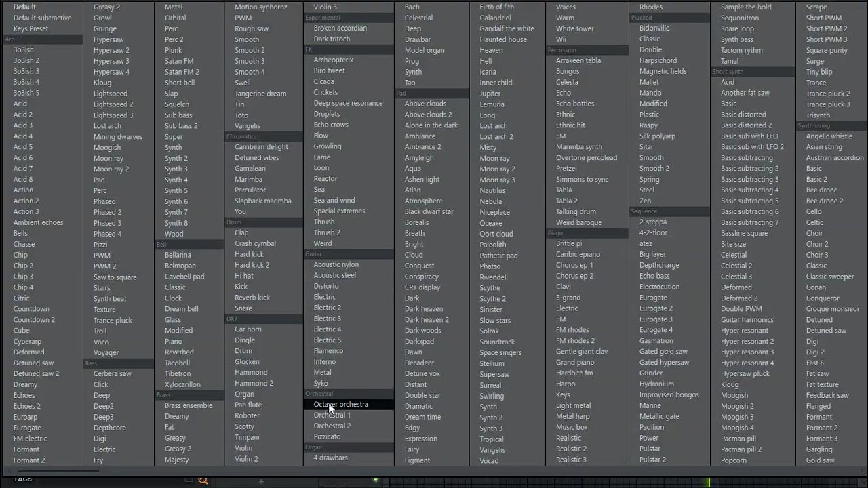This screenshot has width=868, height=488.
Task: Choose the Austrian accordion preset
Action: point(835,158)
